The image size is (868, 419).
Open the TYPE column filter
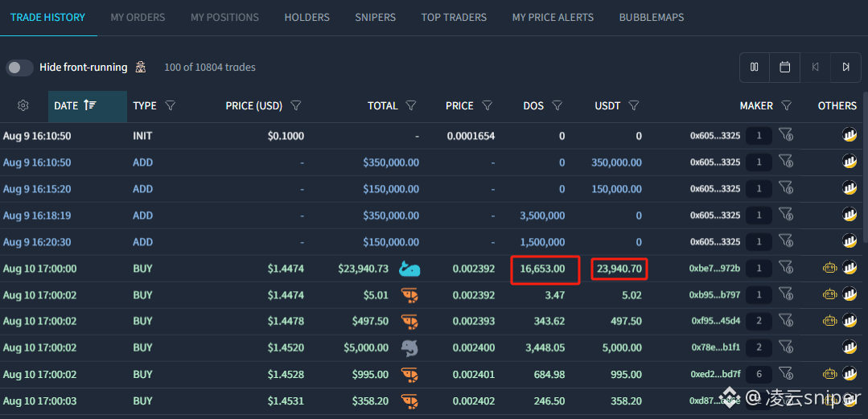171,105
